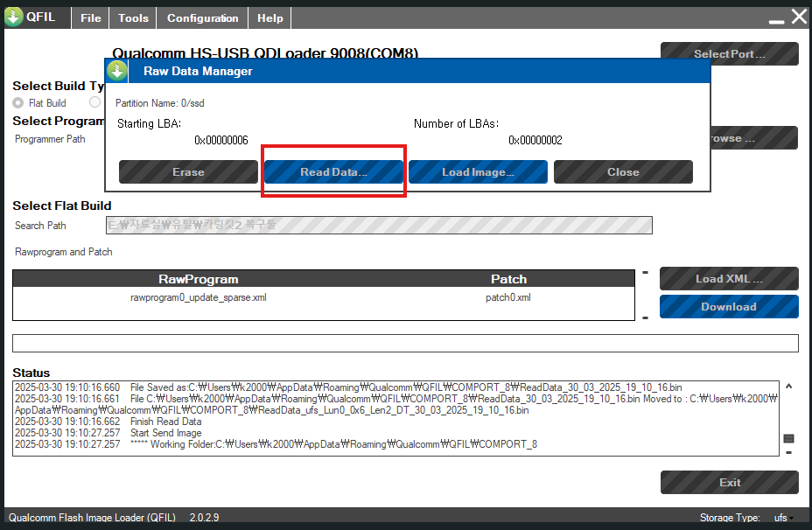Minimize the QFIL window
This screenshot has height=530, width=812.
pos(776,21)
